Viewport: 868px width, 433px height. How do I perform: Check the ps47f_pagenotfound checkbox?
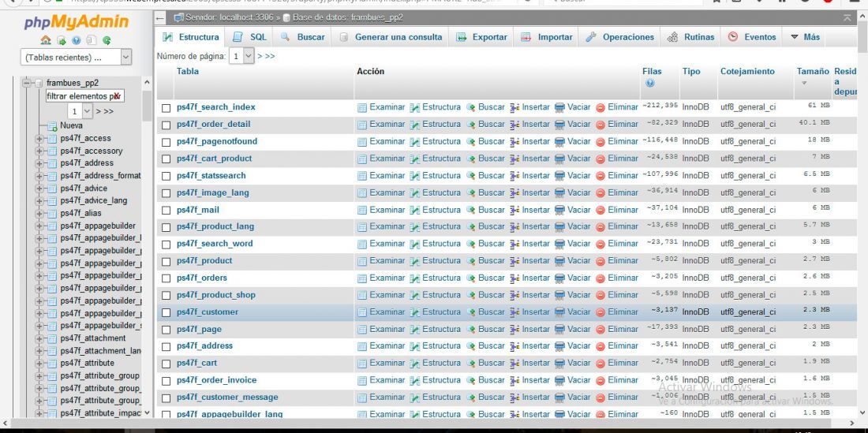[x=166, y=143]
